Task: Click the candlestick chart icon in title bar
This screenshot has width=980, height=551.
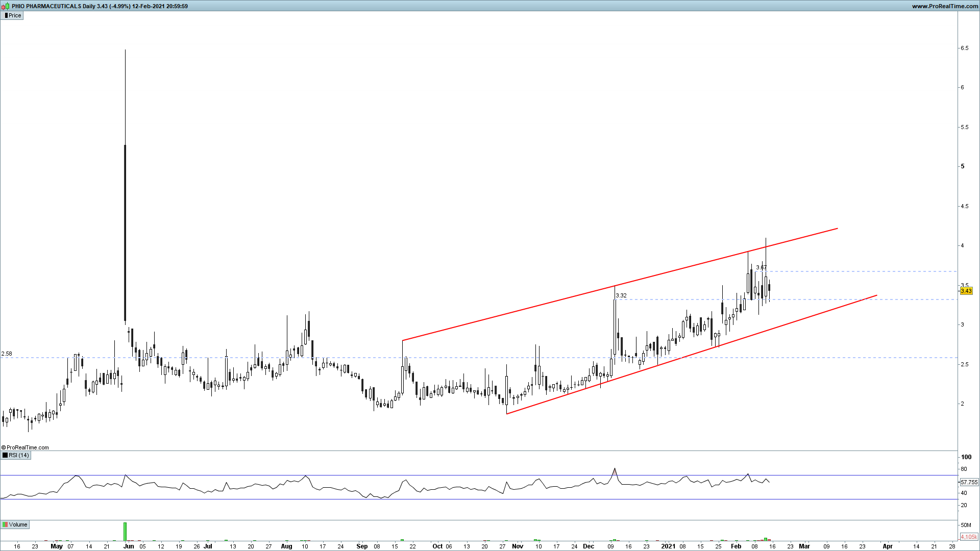Action: pos(5,6)
